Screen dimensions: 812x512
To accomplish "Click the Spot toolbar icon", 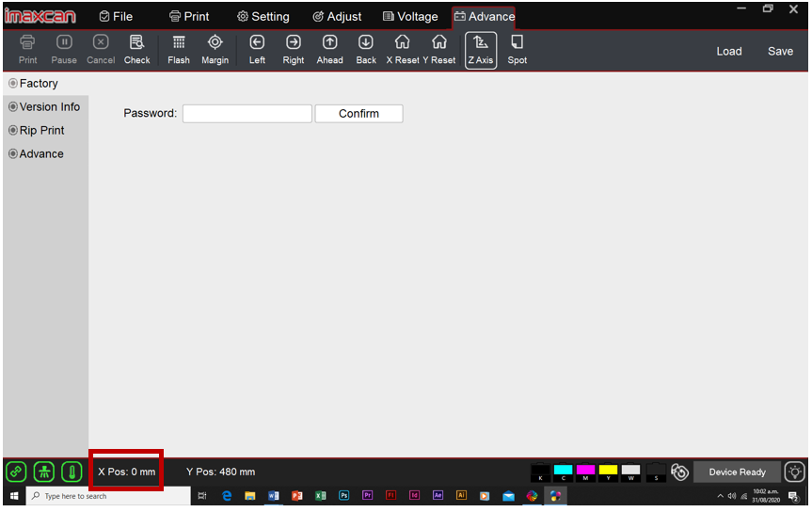I will 517,50.
